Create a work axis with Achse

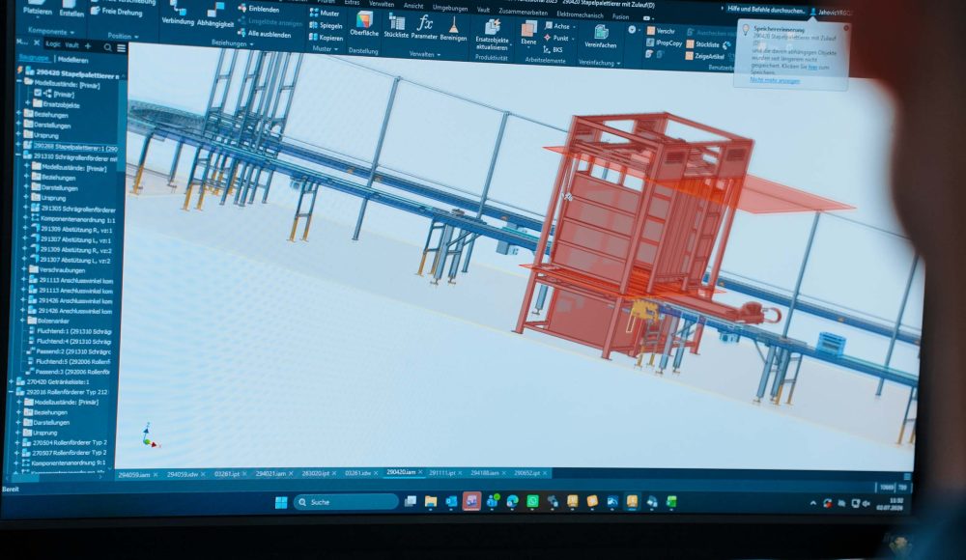(560, 26)
